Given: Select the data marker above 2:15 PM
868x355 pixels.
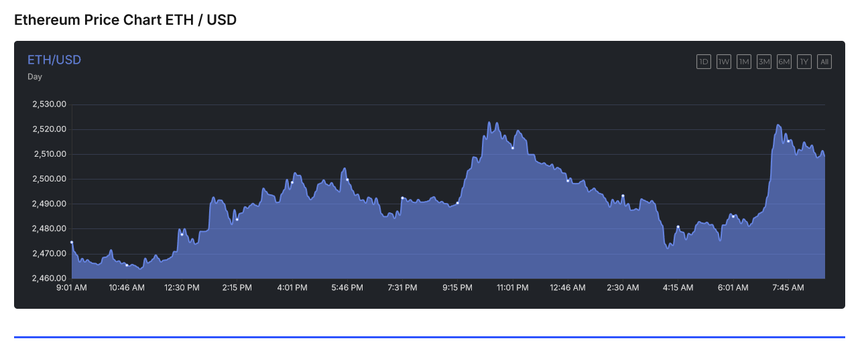Looking at the screenshot, I should tap(237, 220).
